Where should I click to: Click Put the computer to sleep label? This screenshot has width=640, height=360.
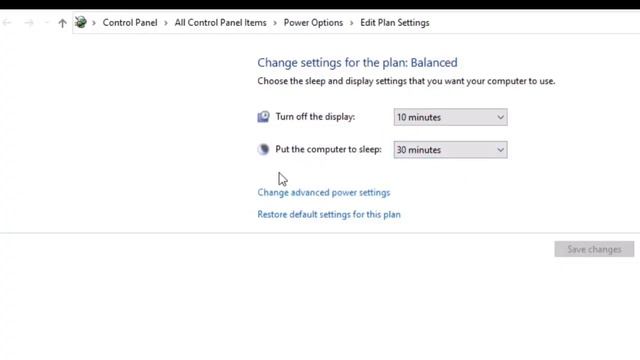pyautogui.click(x=329, y=149)
